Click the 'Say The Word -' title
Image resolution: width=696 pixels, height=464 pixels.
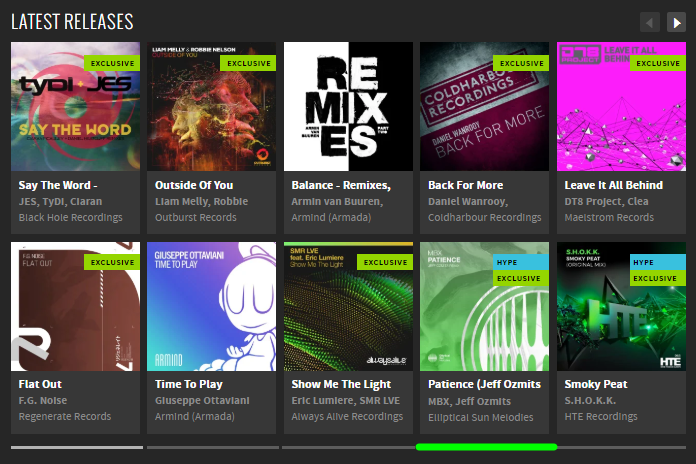click(58, 185)
